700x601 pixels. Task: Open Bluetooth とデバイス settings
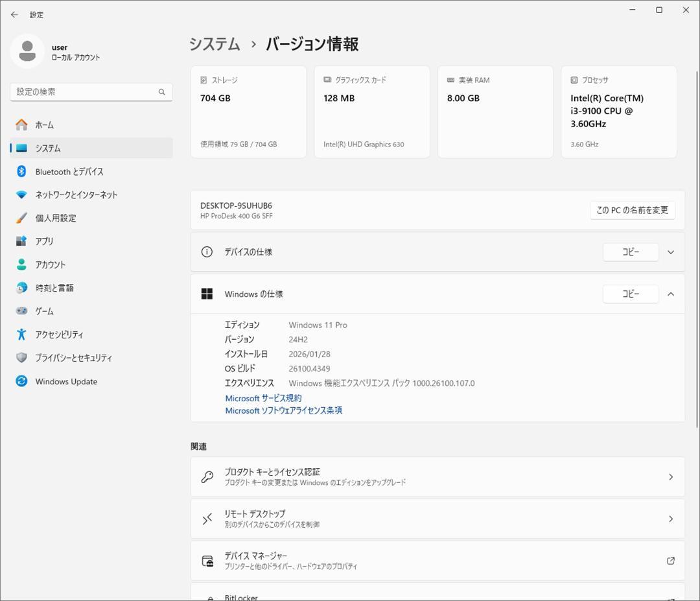click(x=91, y=171)
